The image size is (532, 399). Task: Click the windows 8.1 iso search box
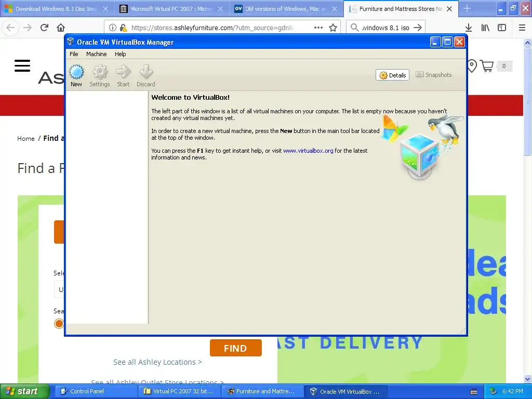tap(385, 28)
